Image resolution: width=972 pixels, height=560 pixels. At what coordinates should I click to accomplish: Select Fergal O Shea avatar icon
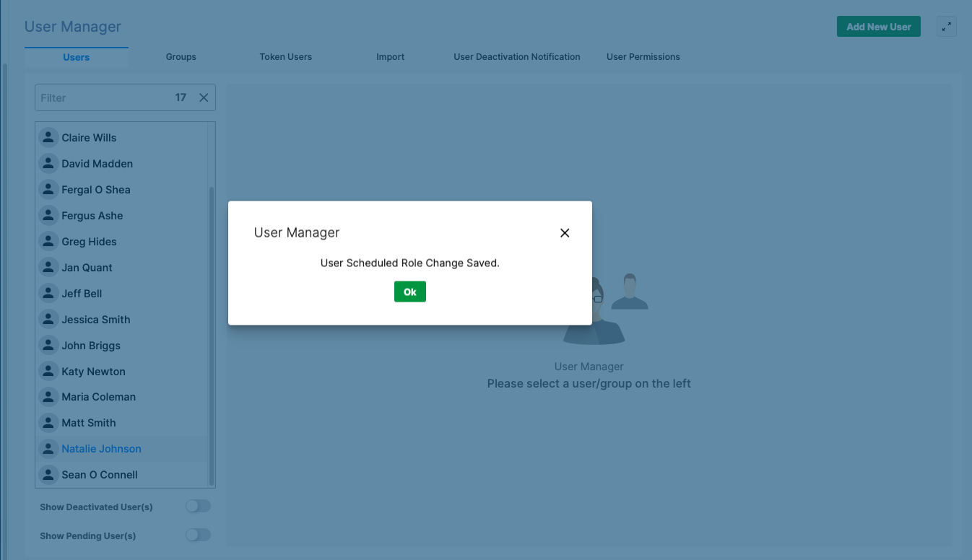[x=48, y=189]
